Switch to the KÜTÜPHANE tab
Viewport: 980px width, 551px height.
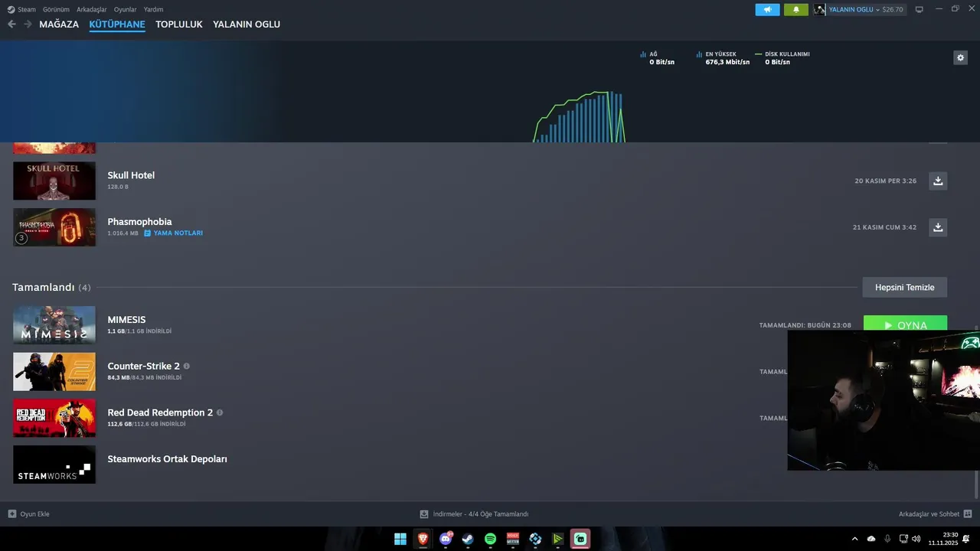pyautogui.click(x=117, y=24)
